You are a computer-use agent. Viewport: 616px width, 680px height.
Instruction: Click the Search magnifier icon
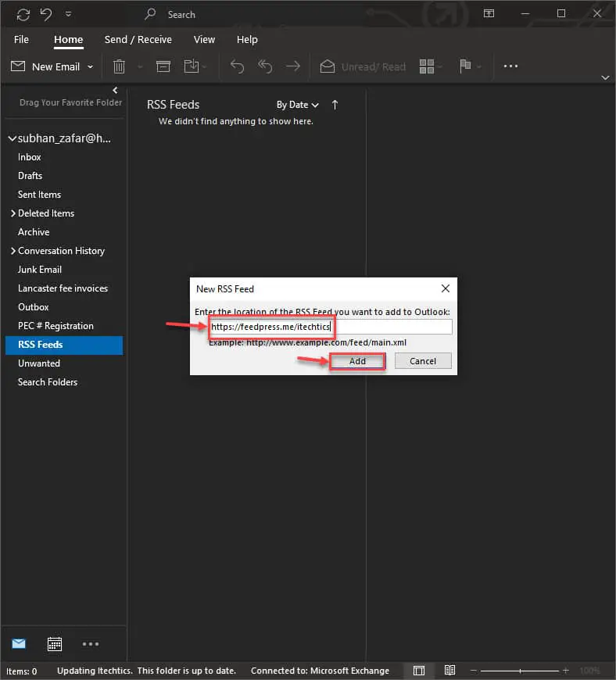click(x=150, y=14)
